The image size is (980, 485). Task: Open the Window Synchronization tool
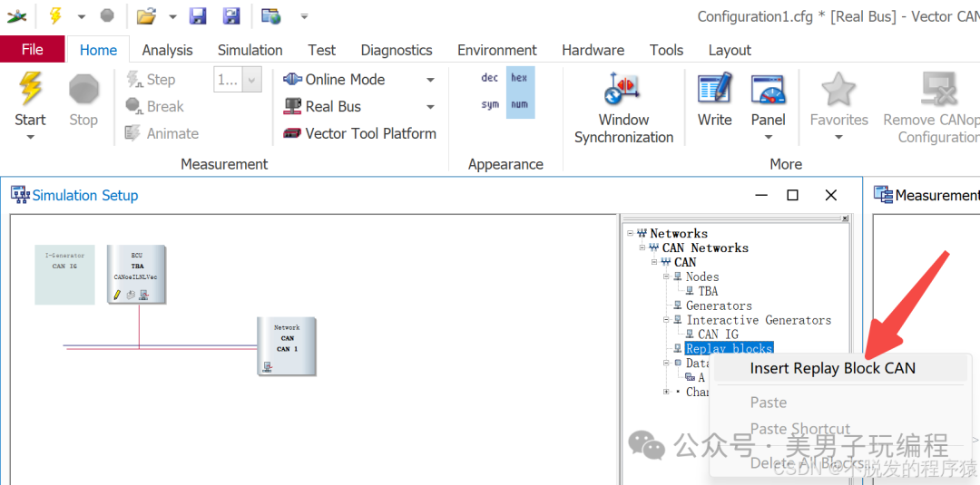click(x=623, y=107)
